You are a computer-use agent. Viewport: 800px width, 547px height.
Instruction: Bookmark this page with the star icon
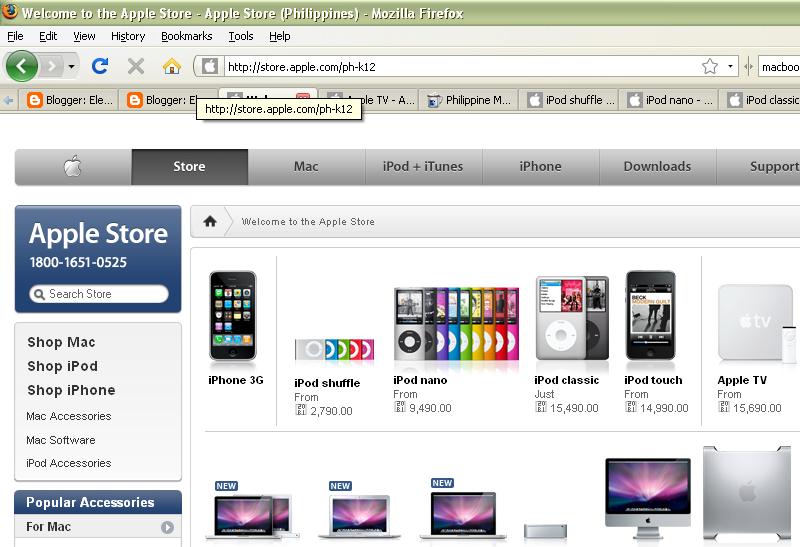pyautogui.click(x=710, y=66)
